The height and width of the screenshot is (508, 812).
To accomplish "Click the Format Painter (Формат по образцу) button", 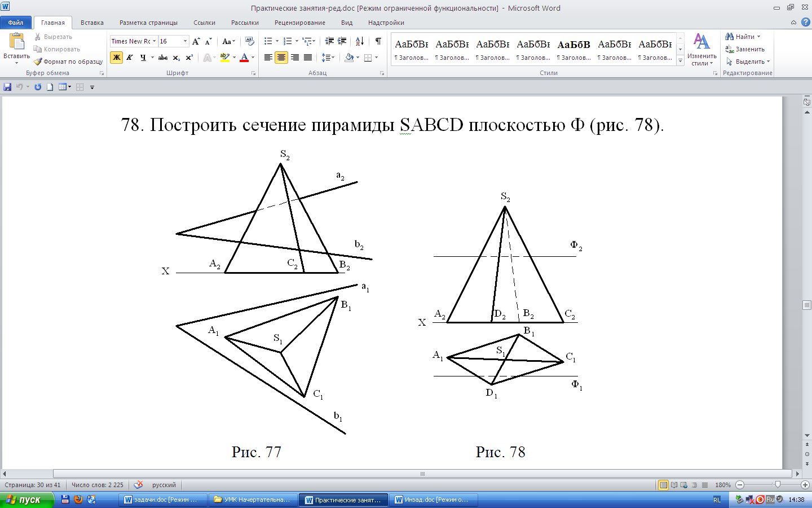I will click(x=68, y=62).
